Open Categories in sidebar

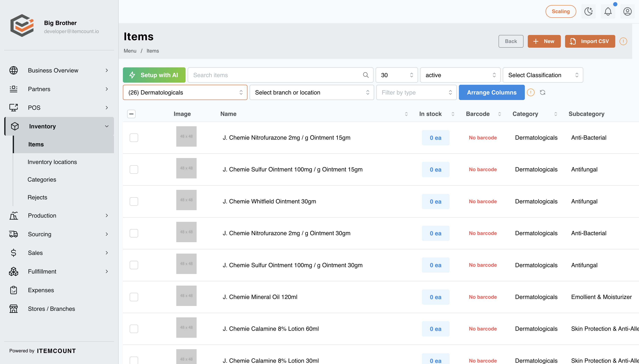coord(42,179)
